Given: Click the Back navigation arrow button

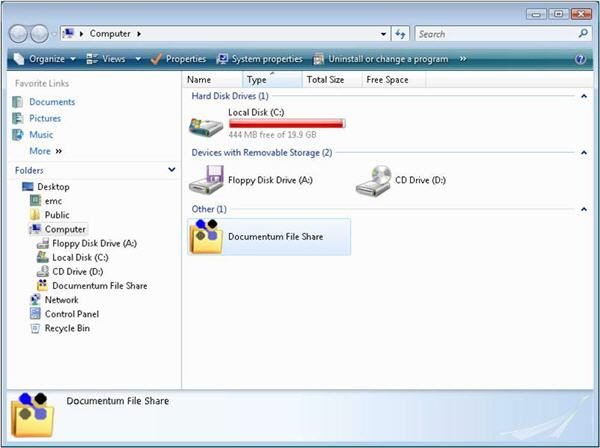Looking at the screenshot, I should point(18,34).
